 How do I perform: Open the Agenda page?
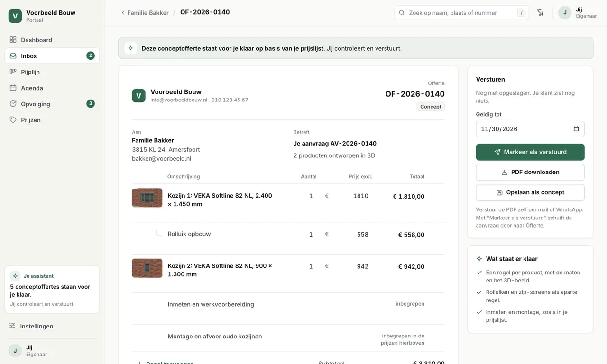[x=52, y=88]
